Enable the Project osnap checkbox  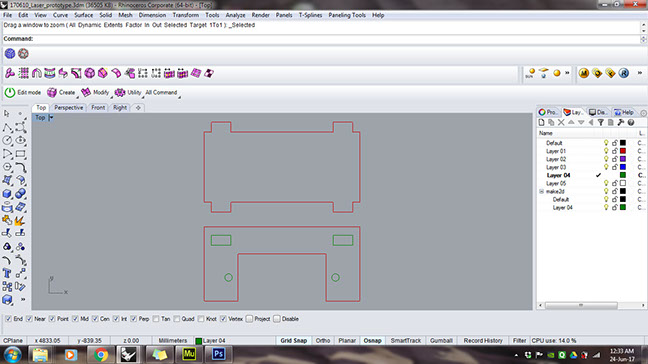[x=249, y=319]
